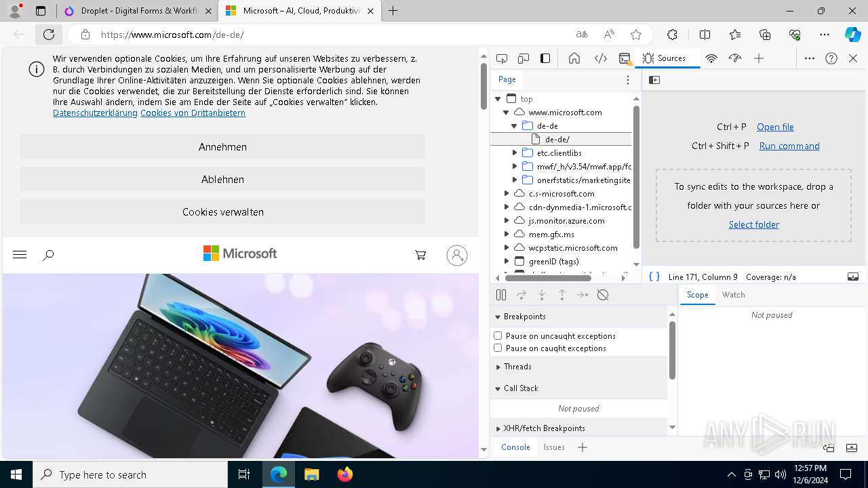Open the Console drawer tab
Screen dimensions: 868x488
click(x=515, y=447)
